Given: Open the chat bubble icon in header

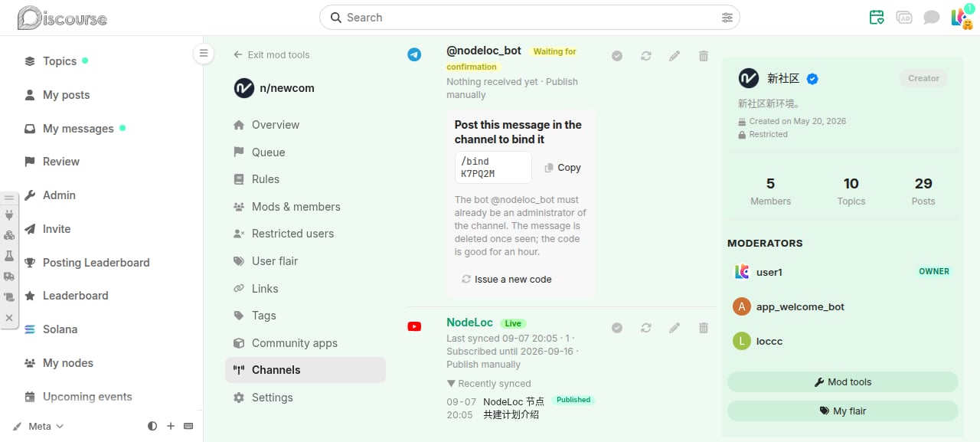Looking at the screenshot, I should click(931, 17).
